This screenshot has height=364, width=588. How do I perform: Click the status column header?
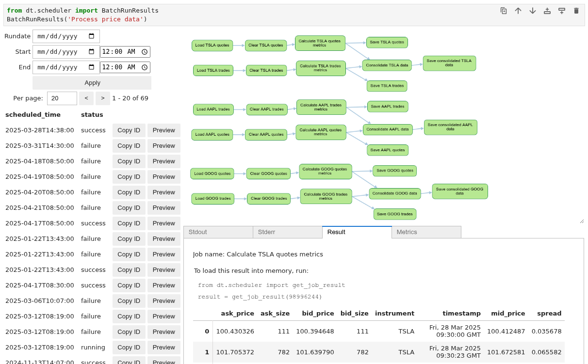coord(92,115)
